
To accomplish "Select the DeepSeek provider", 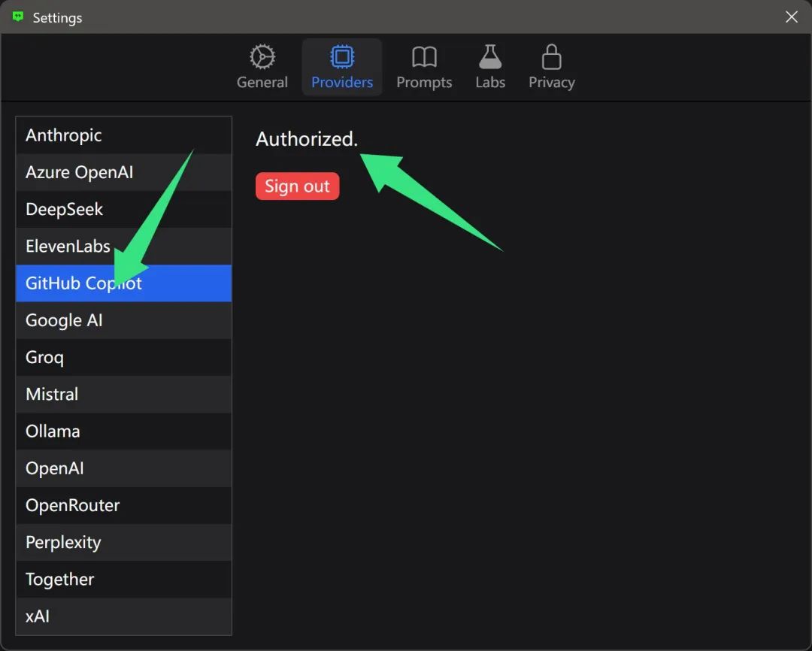I will coord(124,209).
